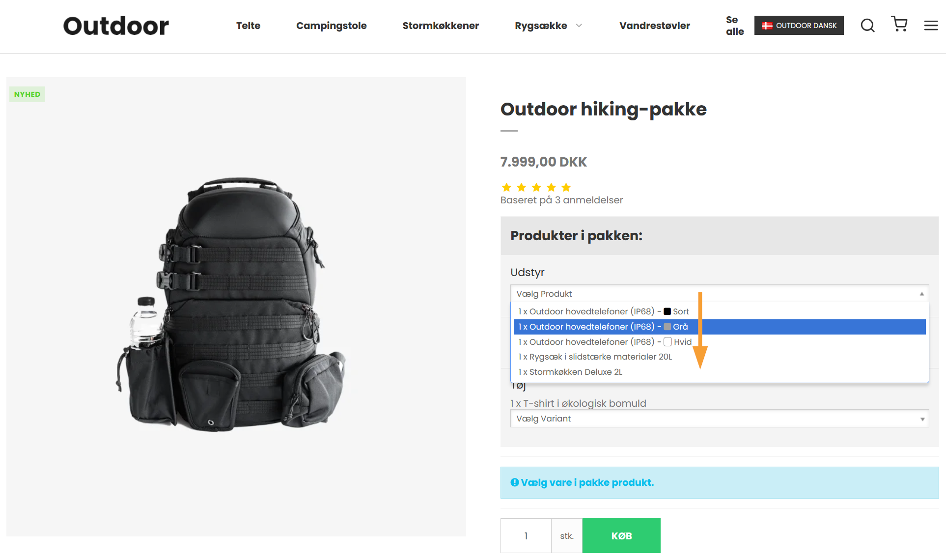Click the Danish flag language icon
The height and width of the screenshot is (560, 946).
point(767,26)
